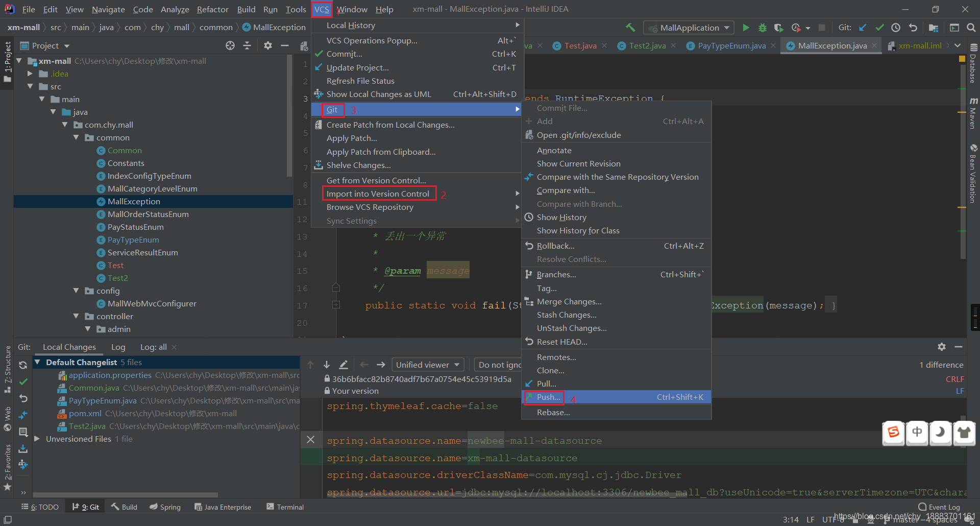Screen dimensions: 980x526
Task: Run MallApplication with Coverage shield icon
Action: click(778, 28)
